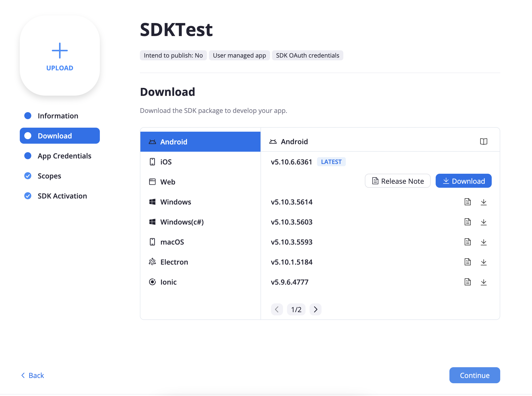The image size is (532, 396).
Task: Open the Android documentation book icon
Action: coord(483,142)
